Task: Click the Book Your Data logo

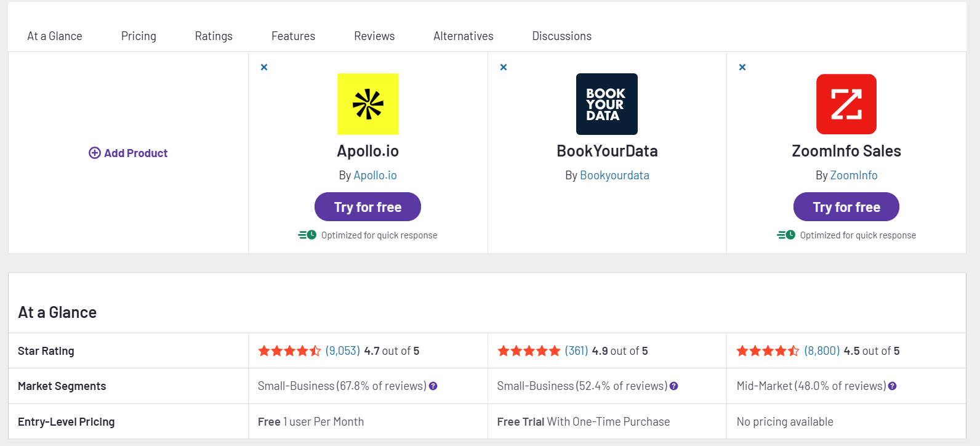Action: (607, 104)
